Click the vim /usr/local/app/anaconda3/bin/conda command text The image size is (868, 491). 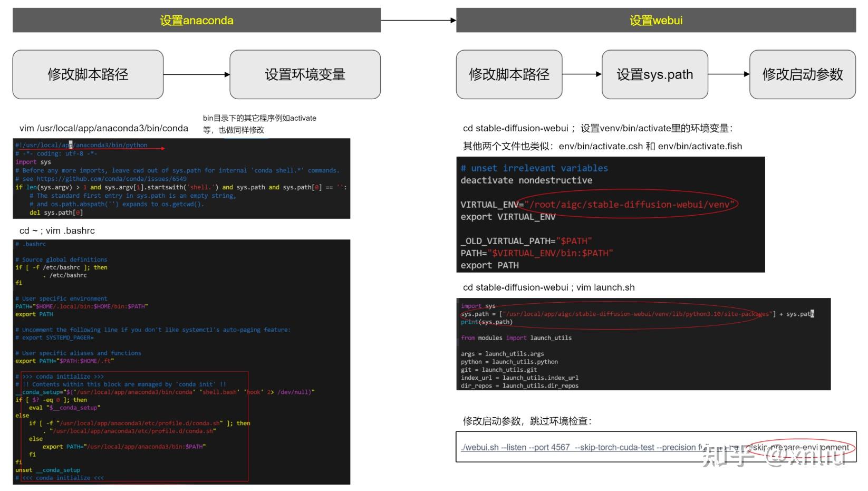(104, 128)
